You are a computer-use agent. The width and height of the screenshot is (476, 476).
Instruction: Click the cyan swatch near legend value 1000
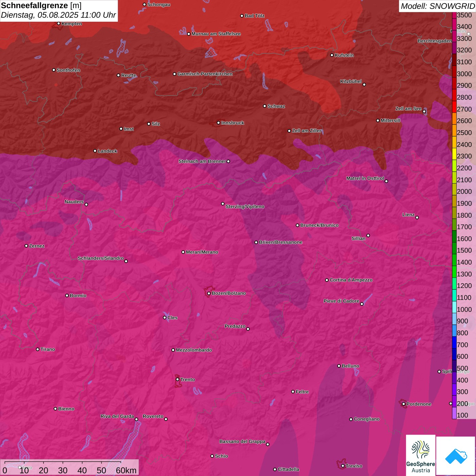[454, 307]
